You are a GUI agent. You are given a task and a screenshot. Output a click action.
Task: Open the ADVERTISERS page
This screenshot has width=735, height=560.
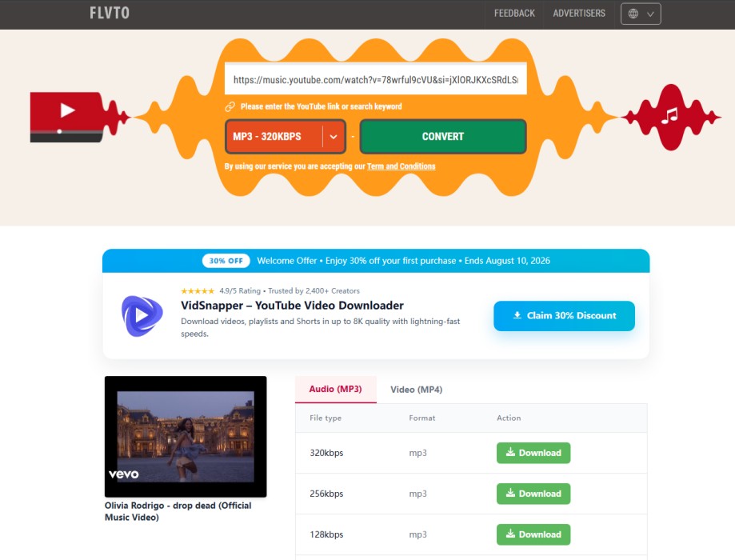tap(579, 13)
